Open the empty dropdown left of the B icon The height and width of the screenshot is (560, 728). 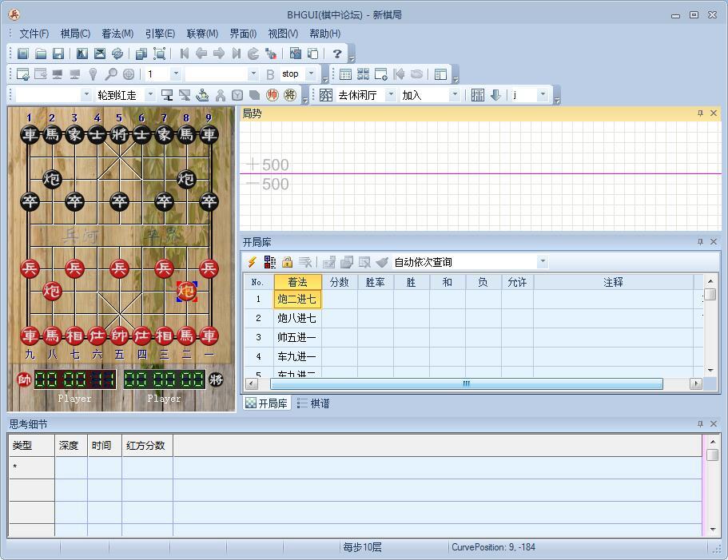click(253, 73)
